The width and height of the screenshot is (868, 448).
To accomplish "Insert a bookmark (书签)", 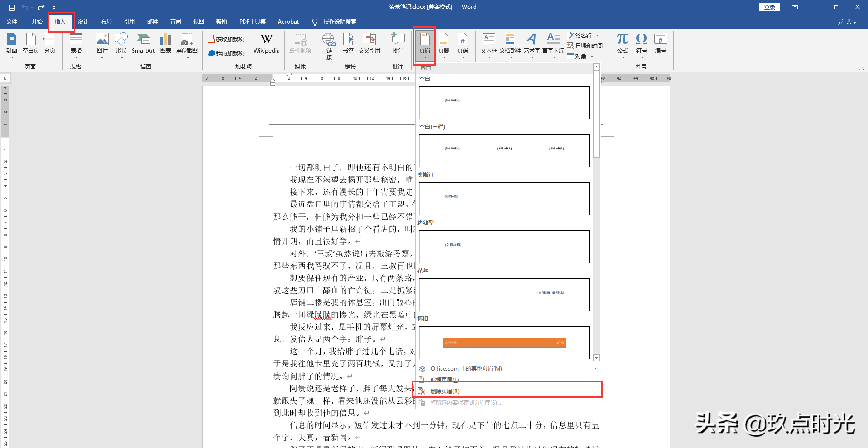I will pos(348,43).
